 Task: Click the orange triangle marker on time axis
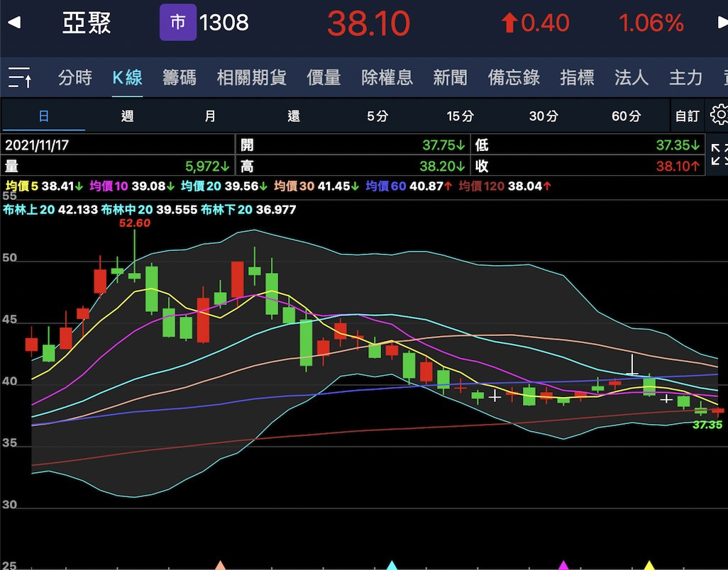click(x=221, y=565)
